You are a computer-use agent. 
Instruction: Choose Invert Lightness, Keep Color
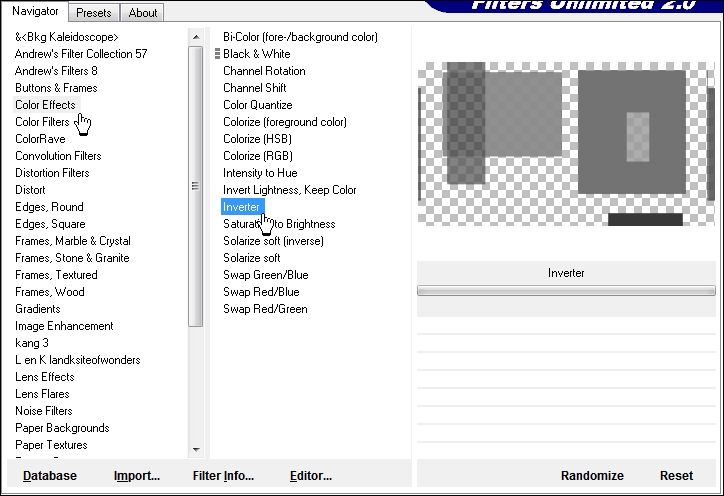coord(290,190)
